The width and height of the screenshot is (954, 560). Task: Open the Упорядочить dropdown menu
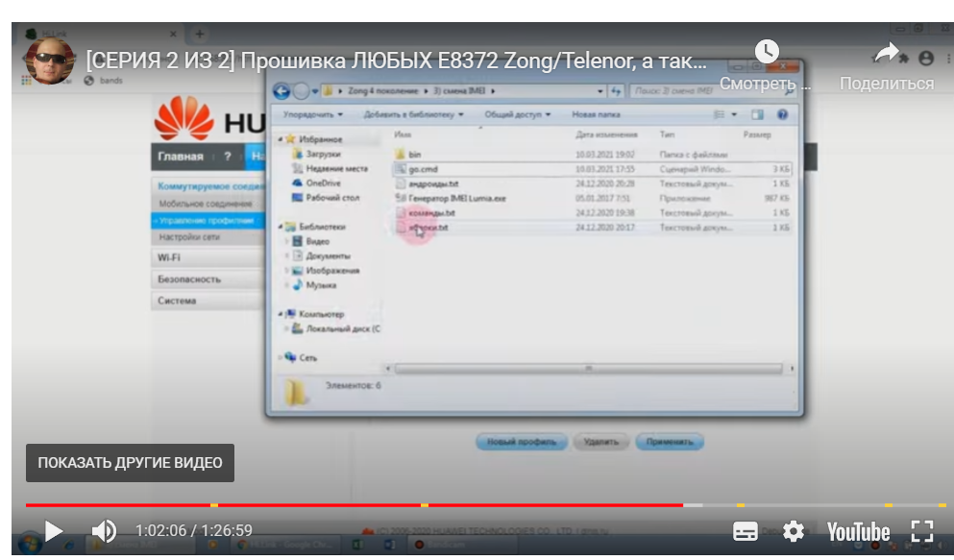click(313, 114)
